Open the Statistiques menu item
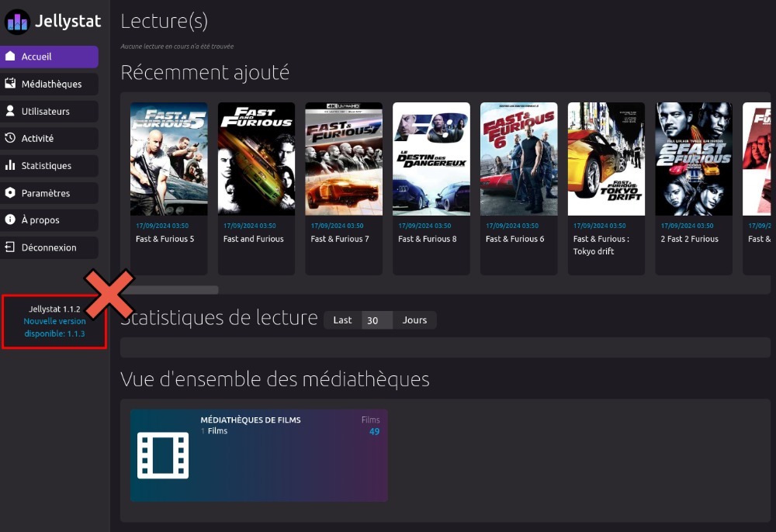 pyautogui.click(x=47, y=166)
